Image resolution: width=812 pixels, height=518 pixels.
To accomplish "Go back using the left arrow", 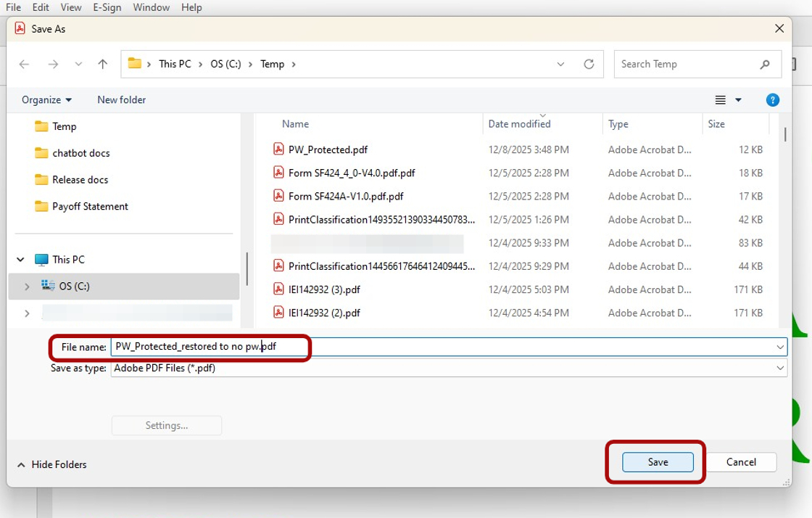I will click(x=25, y=65).
